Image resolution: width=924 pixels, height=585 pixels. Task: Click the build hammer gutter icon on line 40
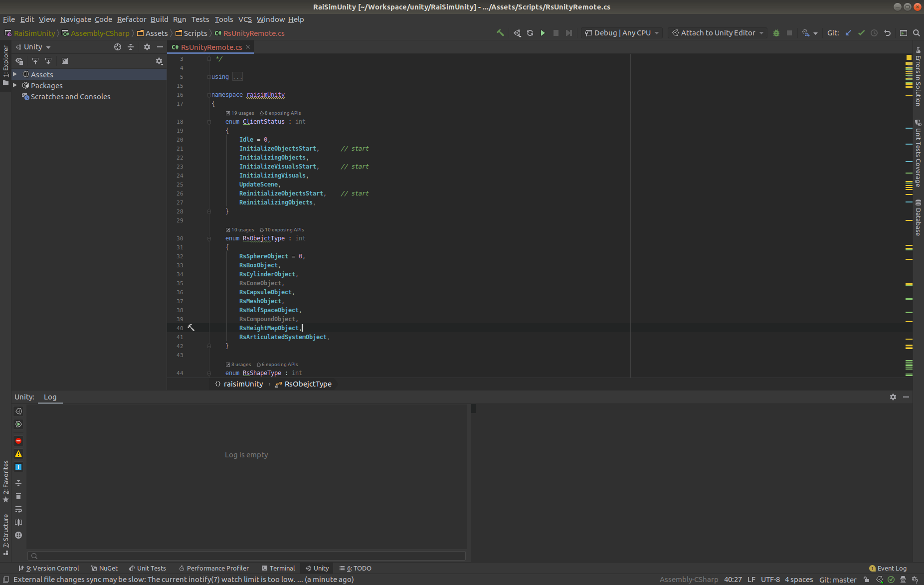pyautogui.click(x=191, y=328)
